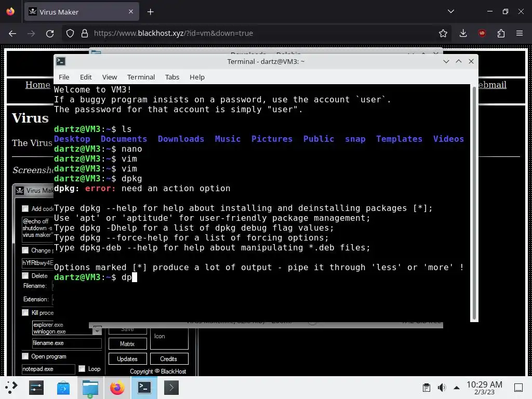Maximize terminal with the up chevron
532x399 pixels.
(x=458, y=61)
